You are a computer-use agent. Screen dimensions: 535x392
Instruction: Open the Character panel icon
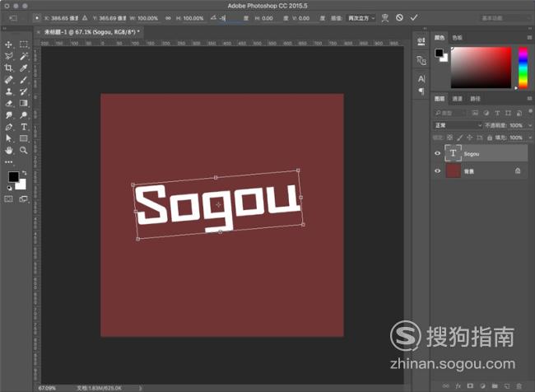tap(421, 79)
